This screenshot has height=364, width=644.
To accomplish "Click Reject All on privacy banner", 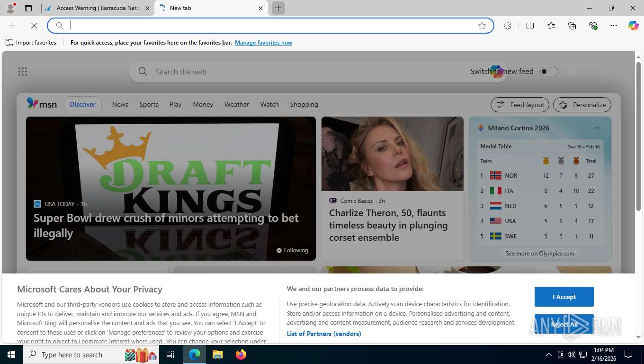I will [x=564, y=324].
